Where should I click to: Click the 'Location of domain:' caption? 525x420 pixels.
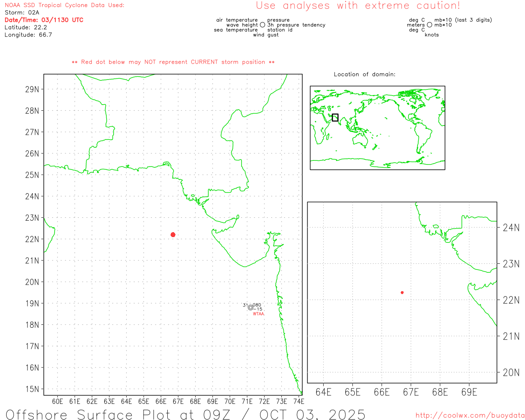(x=364, y=74)
